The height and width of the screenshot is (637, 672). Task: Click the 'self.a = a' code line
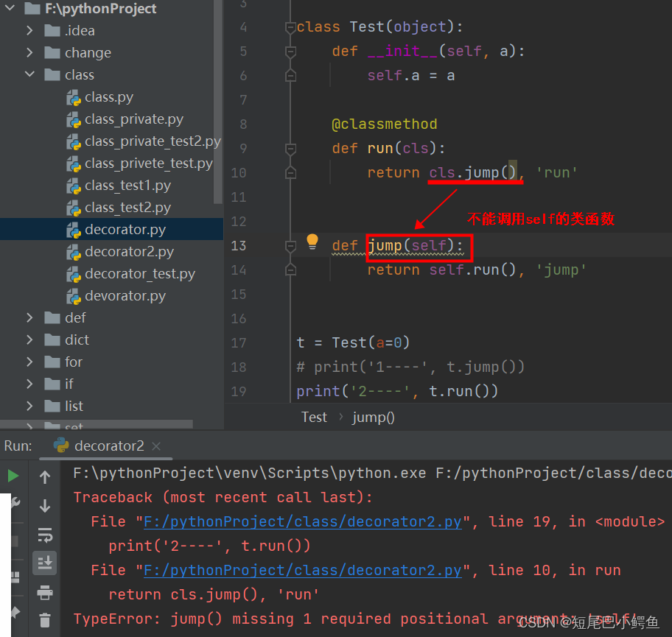(x=411, y=76)
